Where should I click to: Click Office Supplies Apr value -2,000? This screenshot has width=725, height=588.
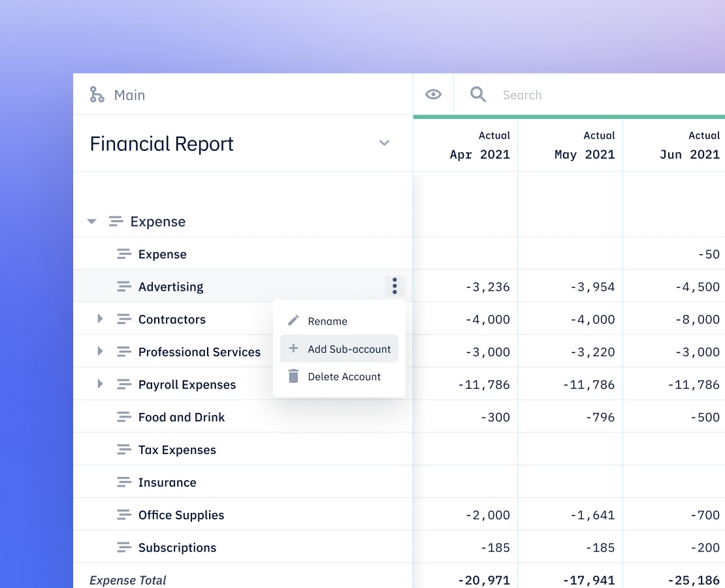coord(487,515)
